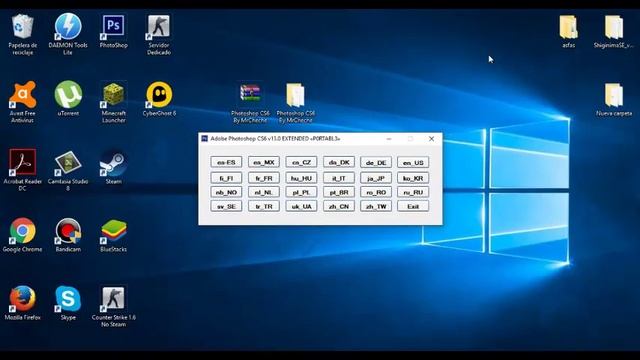Select the PhotoShop desktop shortcut
640x360 pixels.
(x=113, y=31)
